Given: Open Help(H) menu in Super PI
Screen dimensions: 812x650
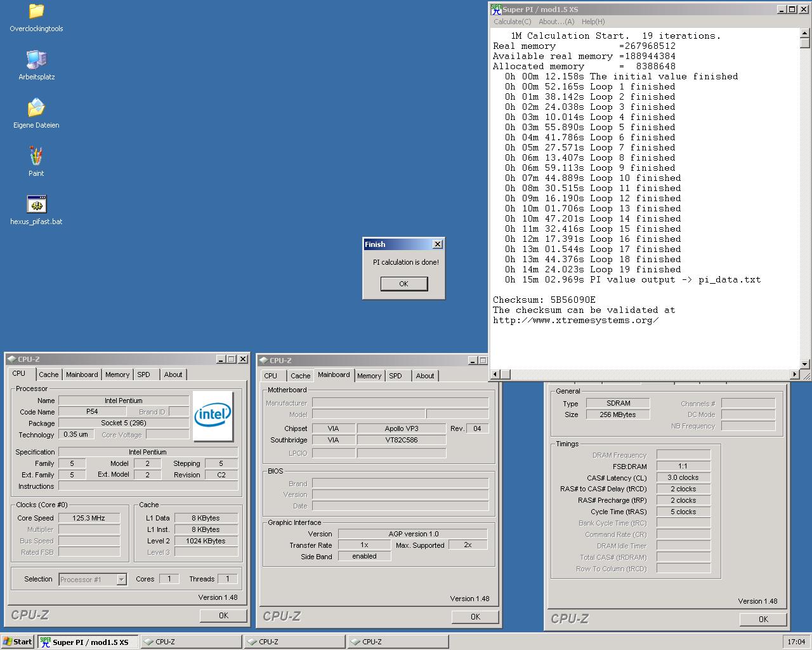Looking at the screenshot, I should coord(593,22).
